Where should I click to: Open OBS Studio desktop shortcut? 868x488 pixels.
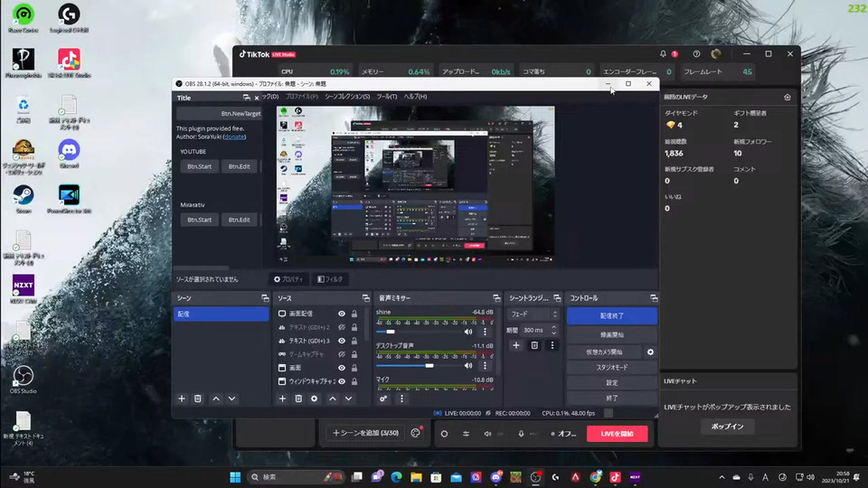tap(23, 380)
